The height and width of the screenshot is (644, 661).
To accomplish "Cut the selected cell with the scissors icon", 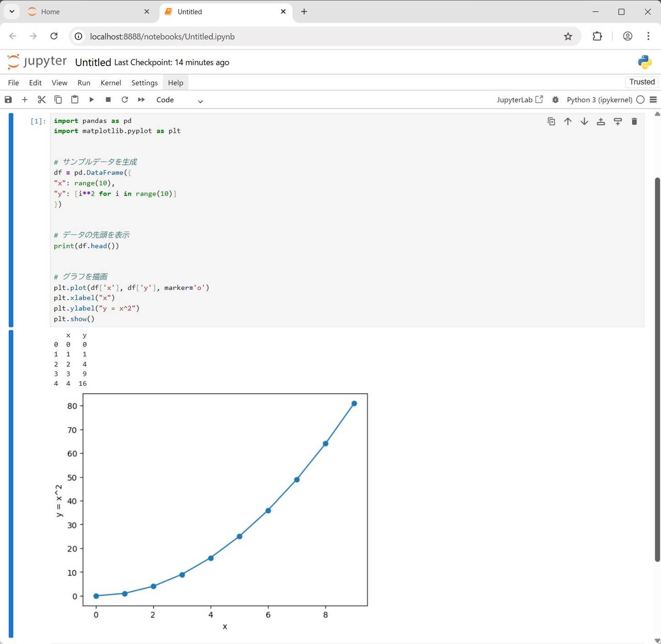I will [42, 100].
